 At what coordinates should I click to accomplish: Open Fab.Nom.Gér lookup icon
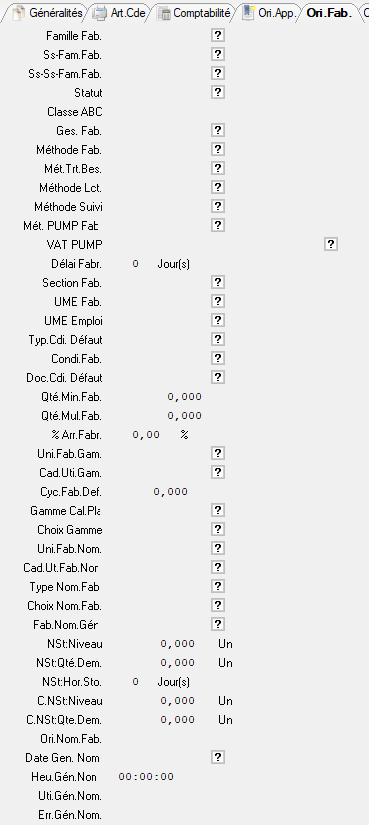click(x=218, y=624)
